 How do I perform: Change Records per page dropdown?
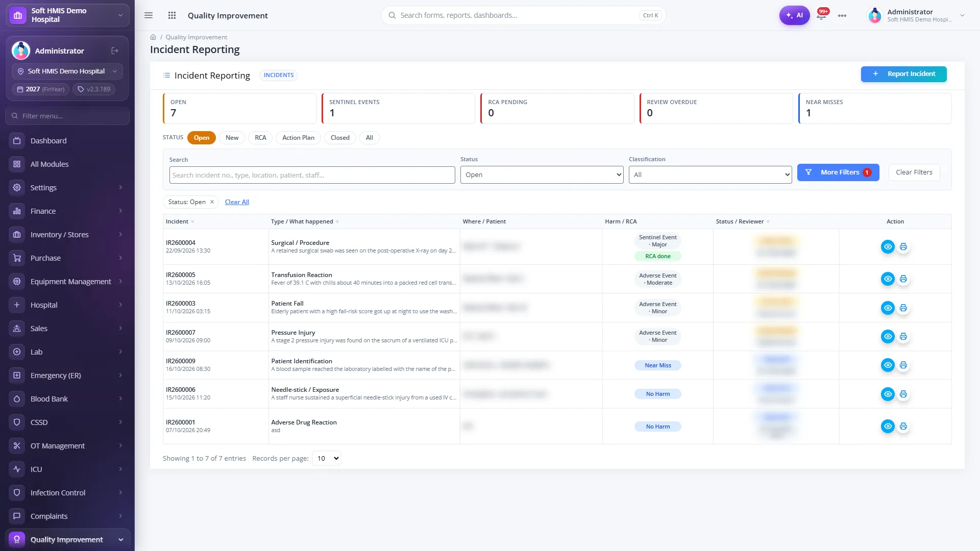326,458
